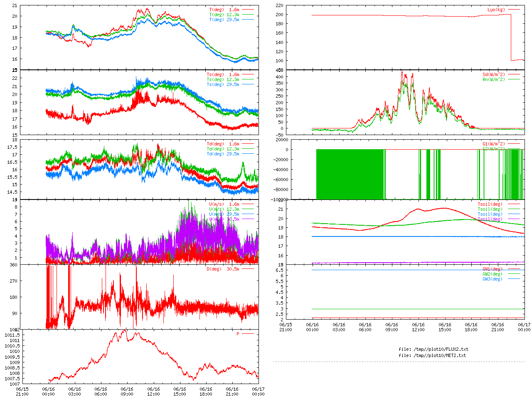This screenshot has width=532, height=399.
Task: Select the T(deg) 12.3m legend label
Action: pyautogui.click(x=224, y=15)
